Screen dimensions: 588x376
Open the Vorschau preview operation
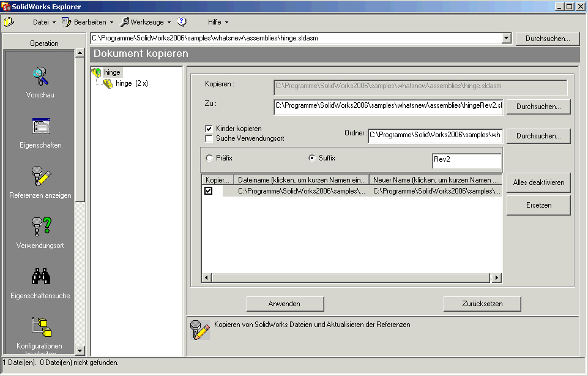click(x=40, y=83)
